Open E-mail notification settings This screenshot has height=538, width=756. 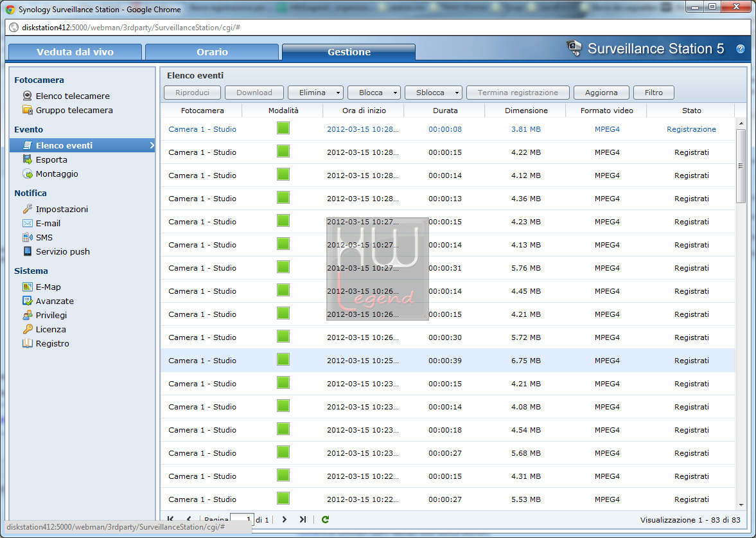coord(42,224)
